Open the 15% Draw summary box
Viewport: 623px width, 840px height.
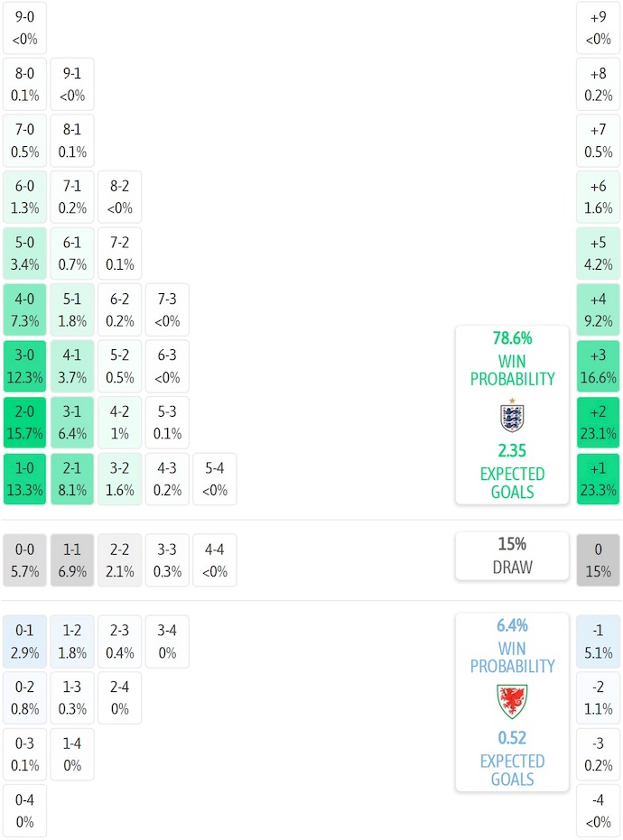pos(512,556)
